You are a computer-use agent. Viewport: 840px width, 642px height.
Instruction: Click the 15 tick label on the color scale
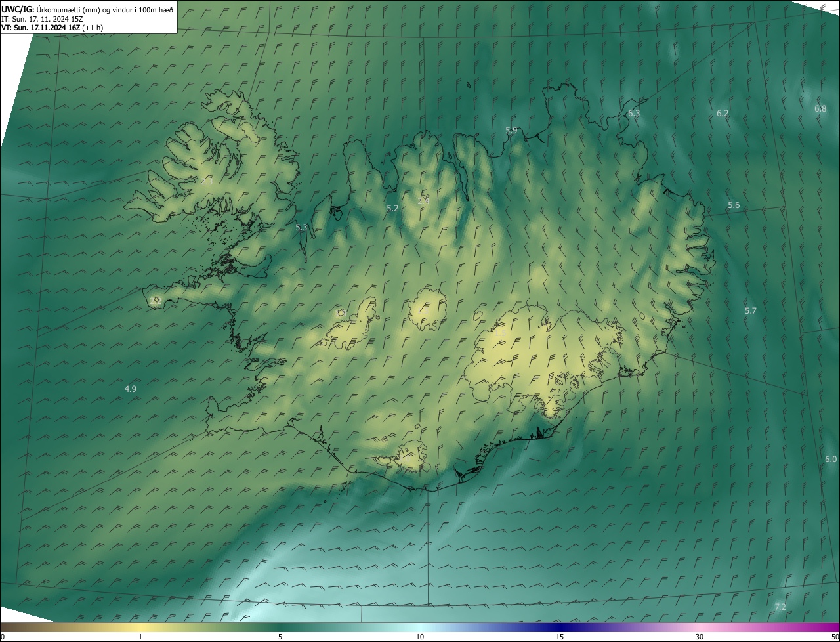tap(560, 637)
